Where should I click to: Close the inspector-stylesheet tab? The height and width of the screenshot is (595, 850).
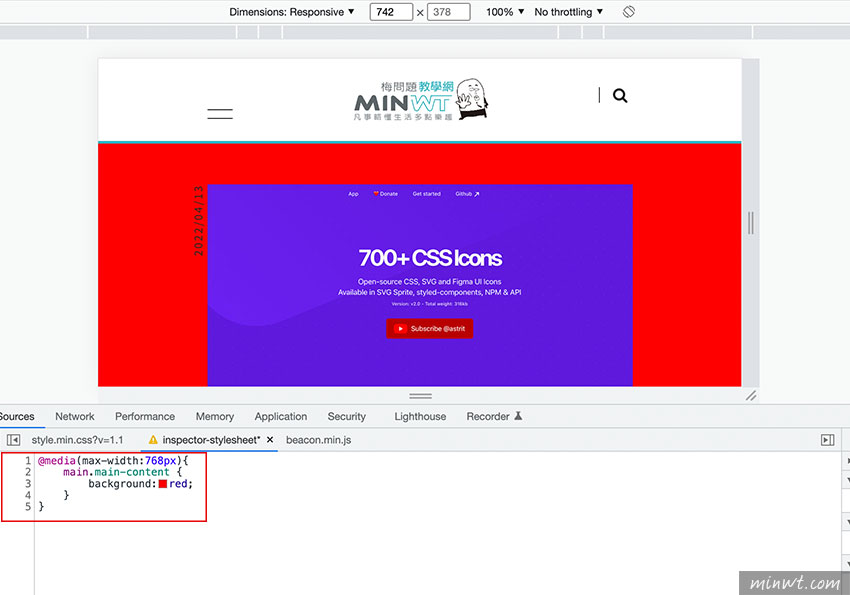[270, 439]
